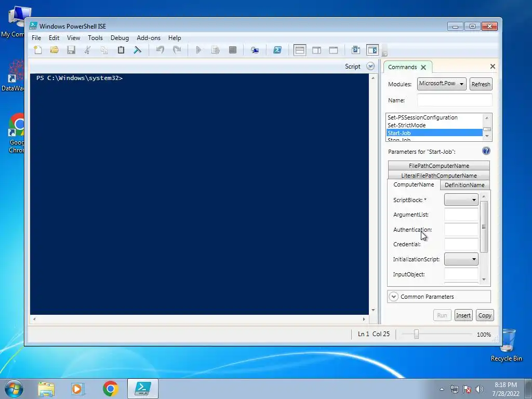
Task: Open the View menu
Action: click(73, 37)
